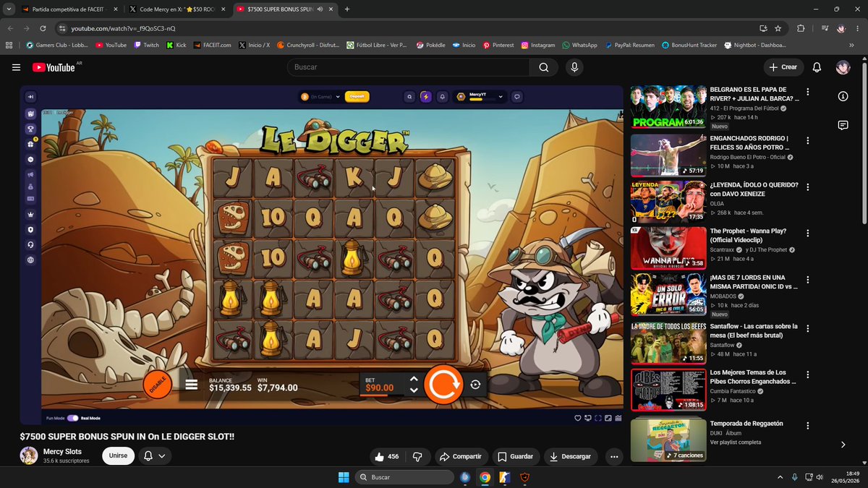Image resolution: width=868 pixels, height=488 pixels.
Task: Open the Kick bookmark
Action: click(x=176, y=45)
